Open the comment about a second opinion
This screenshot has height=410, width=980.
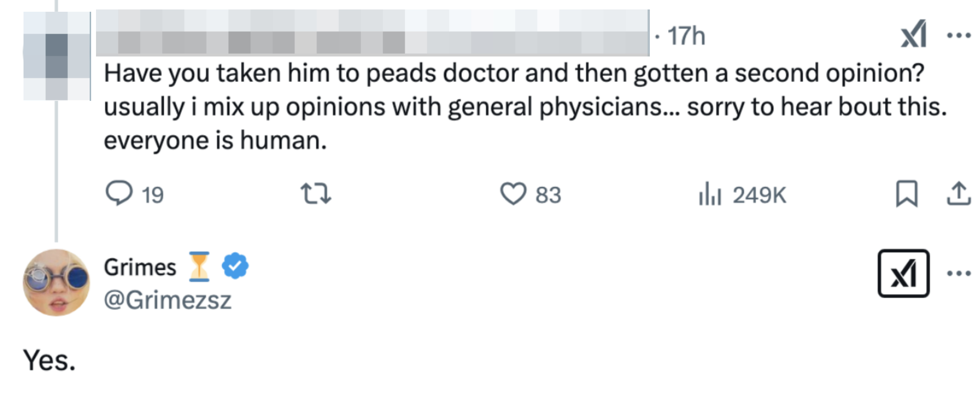coord(514,106)
